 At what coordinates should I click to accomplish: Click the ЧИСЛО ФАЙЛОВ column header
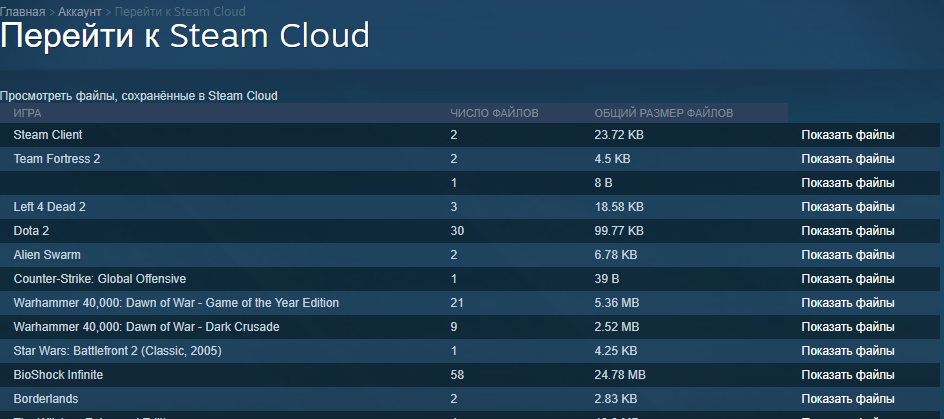click(x=494, y=113)
